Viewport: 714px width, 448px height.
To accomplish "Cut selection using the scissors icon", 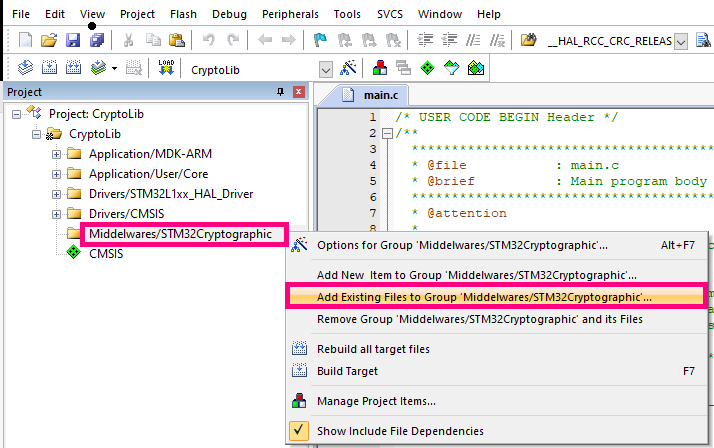I will click(x=129, y=40).
